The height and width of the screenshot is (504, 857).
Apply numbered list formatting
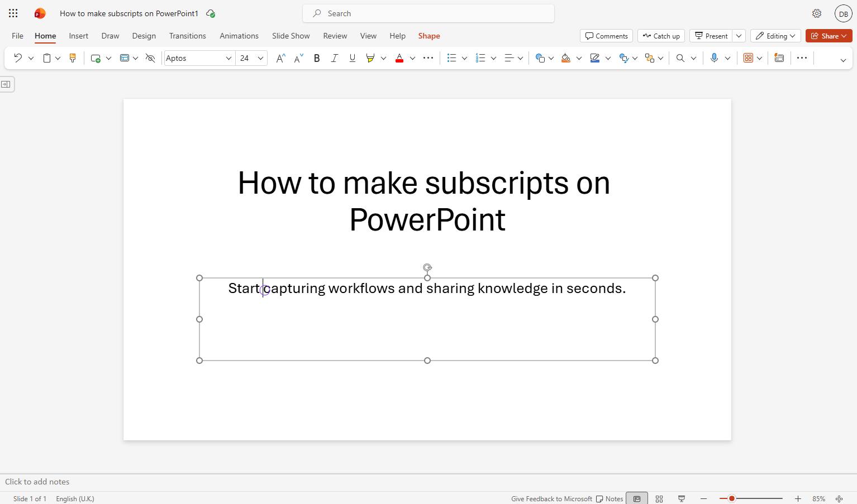[480, 58]
